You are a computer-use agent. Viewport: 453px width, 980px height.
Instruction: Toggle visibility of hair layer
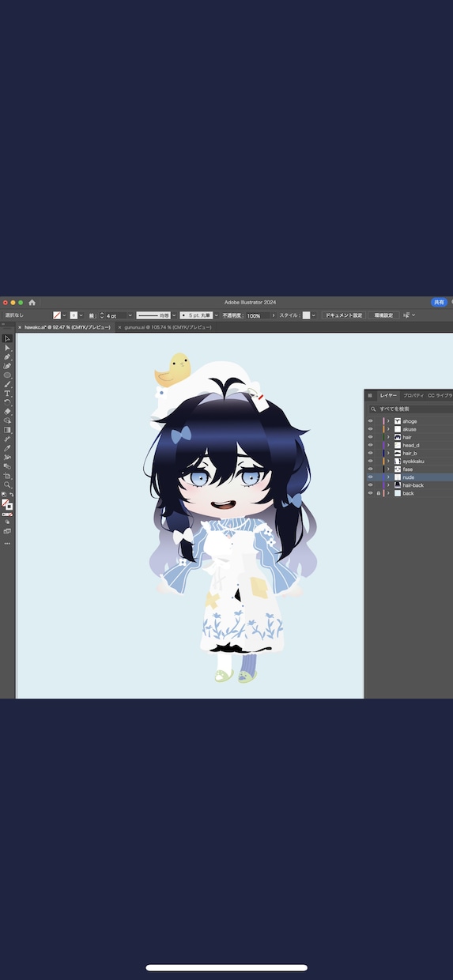coord(370,437)
